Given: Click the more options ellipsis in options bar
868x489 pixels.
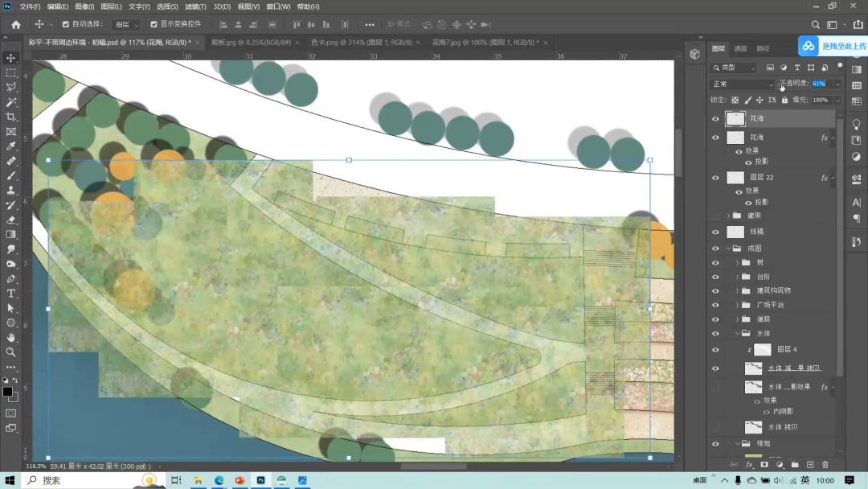Looking at the screenshot, I should (x=369, y=24).
